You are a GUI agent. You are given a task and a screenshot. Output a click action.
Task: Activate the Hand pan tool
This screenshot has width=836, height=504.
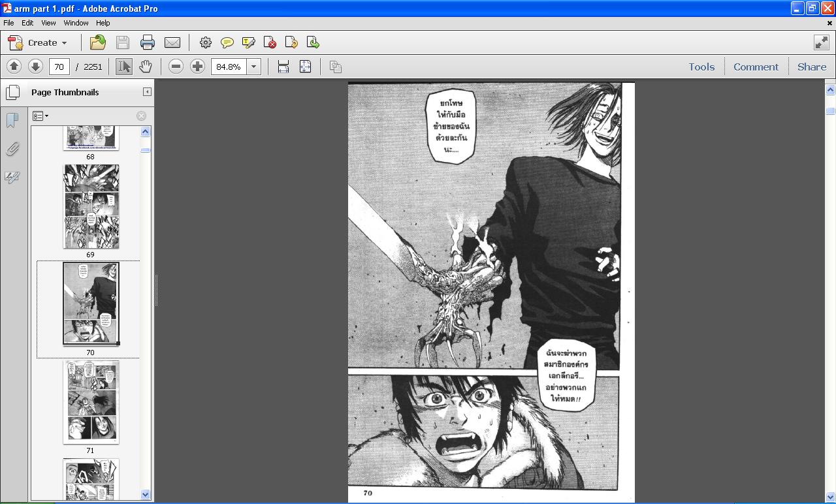pos(145,67)
